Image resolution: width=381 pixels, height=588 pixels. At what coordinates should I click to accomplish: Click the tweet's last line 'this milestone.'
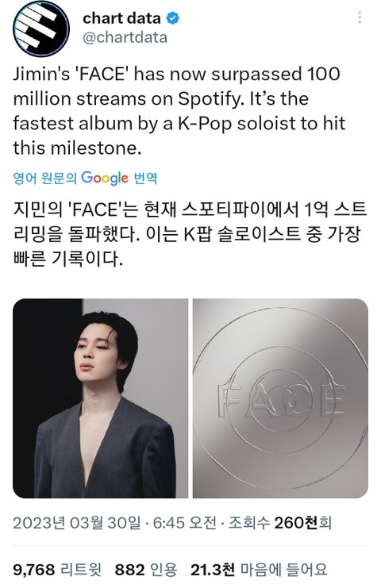pyautogui.click(x=77, y=148)
